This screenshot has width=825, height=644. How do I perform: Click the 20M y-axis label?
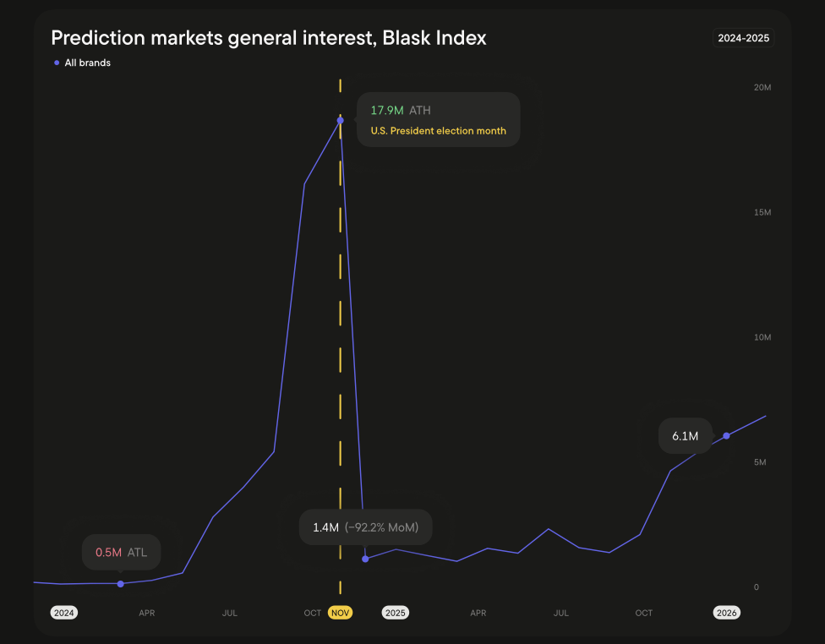(762, 88)
